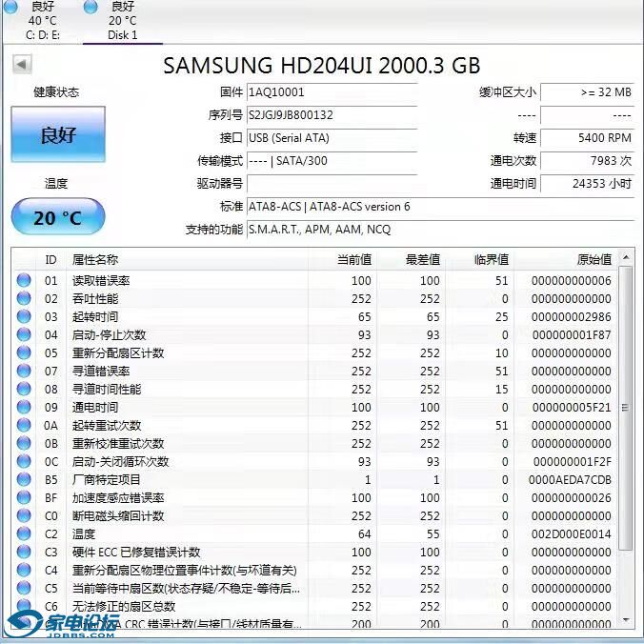Click the status icon for 起转重试次数 row
Viewport: 644px width, 644px height.
(x=24, y=425)
